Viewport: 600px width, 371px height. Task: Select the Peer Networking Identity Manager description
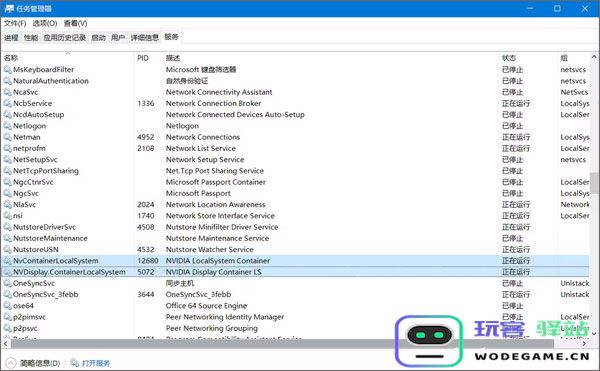225,317
